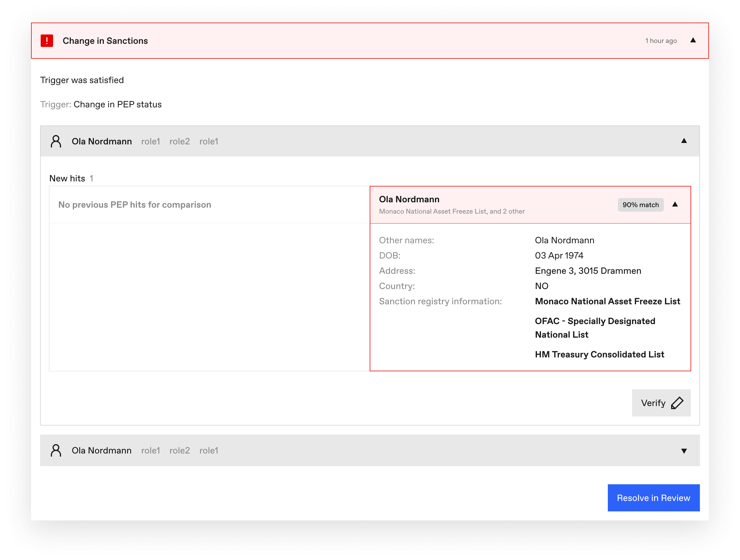The width and height of the screenshot is (740, 560).
Task: Click Ola Nordmann name in hit card header
Action: tap(409, 199)
